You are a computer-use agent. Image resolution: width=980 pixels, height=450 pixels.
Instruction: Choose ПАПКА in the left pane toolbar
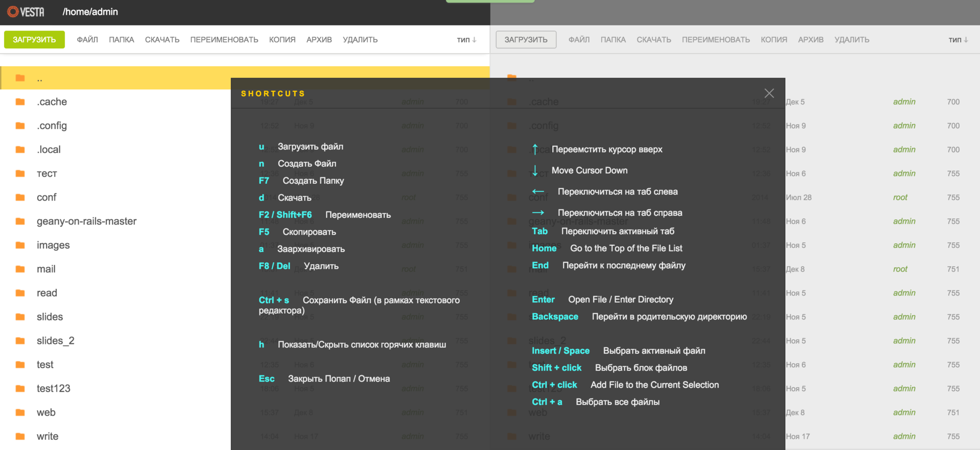(x=121, y=40)
